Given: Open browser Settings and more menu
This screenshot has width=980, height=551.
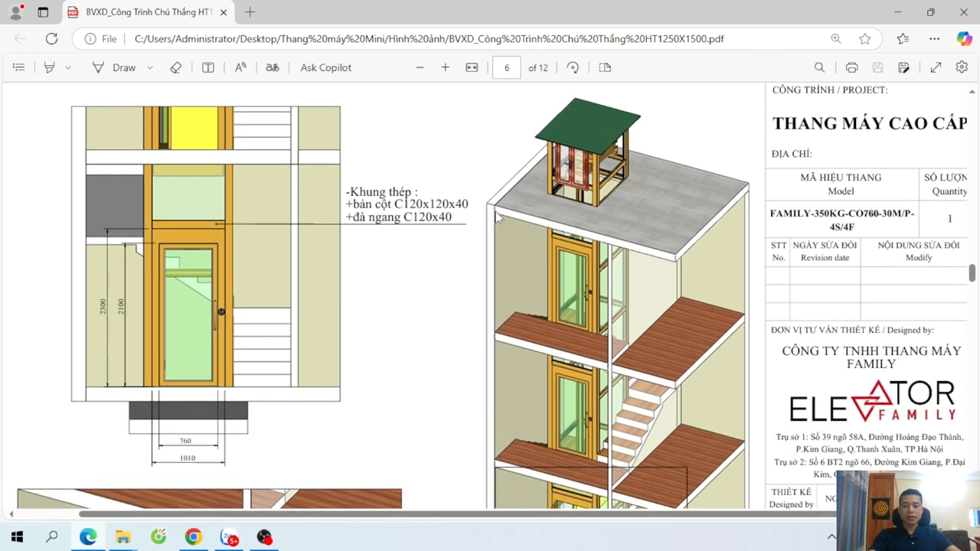Looking at the screenshot, I should coord(934,38).
